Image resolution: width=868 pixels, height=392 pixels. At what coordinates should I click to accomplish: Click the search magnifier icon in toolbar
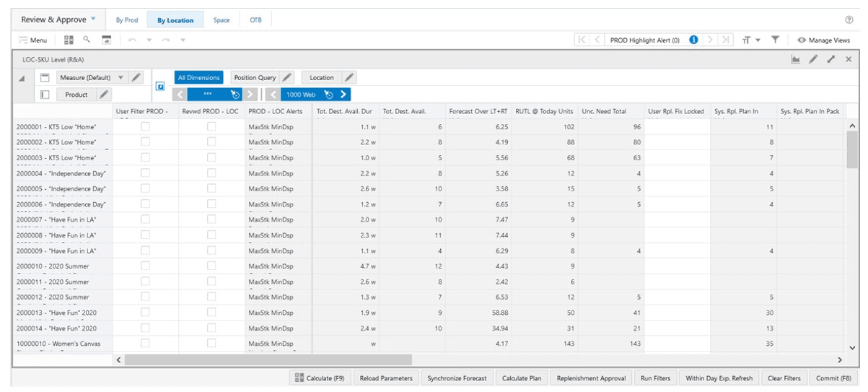87,40
